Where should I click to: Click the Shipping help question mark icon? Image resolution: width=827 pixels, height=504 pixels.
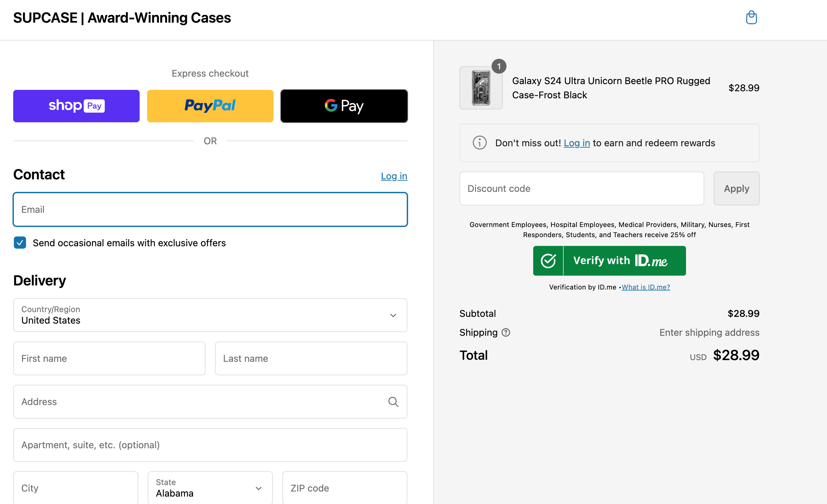click(506, 332)
